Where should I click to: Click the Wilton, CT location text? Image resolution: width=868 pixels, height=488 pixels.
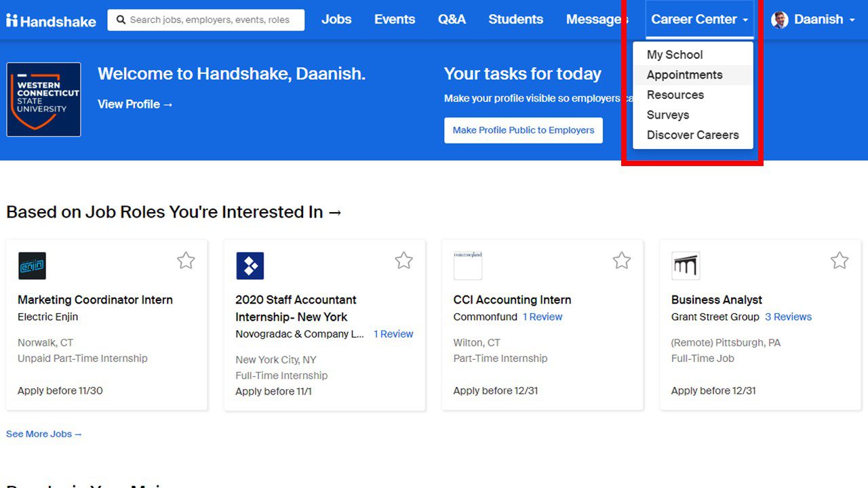(477, 343)
